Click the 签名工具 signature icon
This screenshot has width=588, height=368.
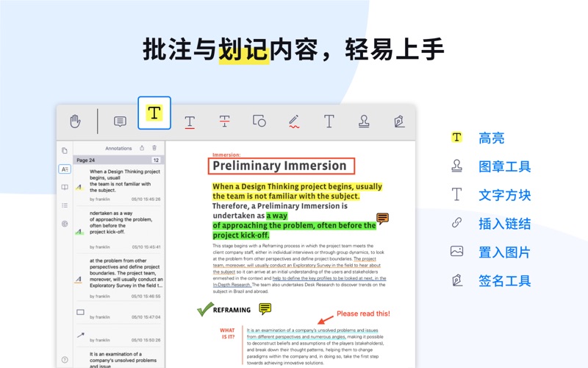(x=456, y=280)
